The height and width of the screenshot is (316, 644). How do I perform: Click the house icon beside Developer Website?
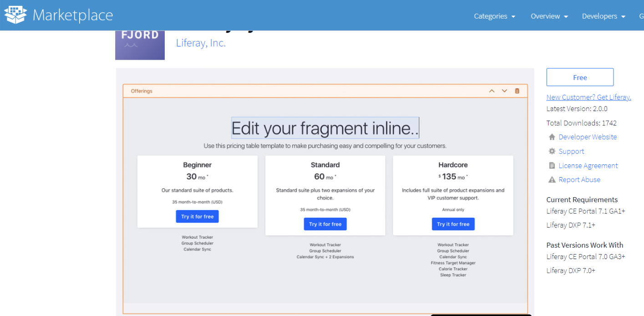[x=552, y=137]
